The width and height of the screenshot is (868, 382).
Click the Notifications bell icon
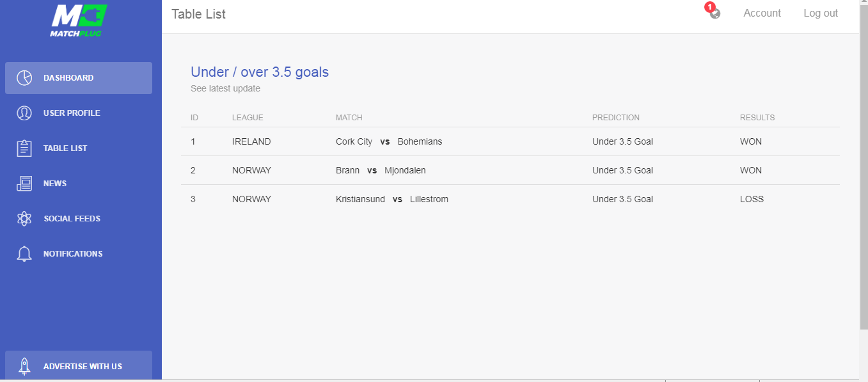pos(24,253)
